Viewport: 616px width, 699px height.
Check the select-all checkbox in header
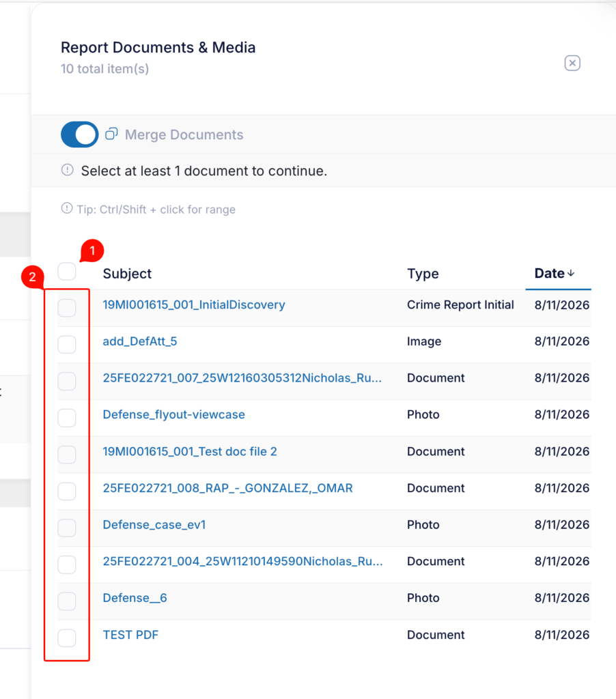67,272
